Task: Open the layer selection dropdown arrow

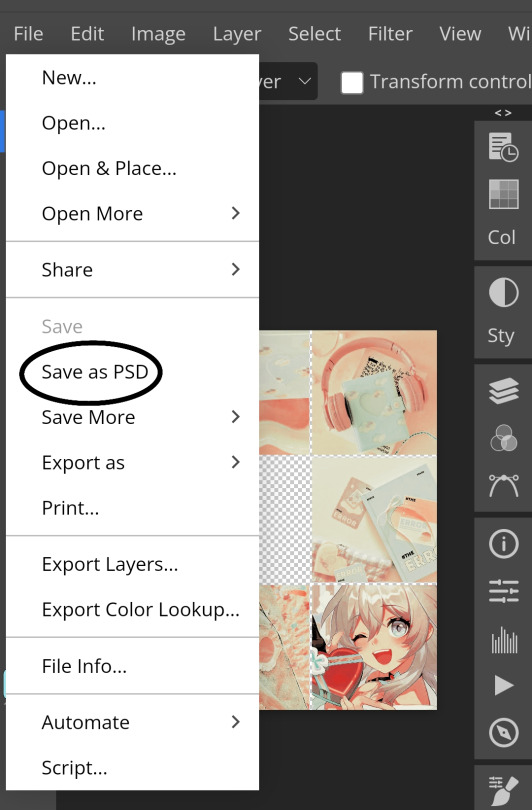Action: (x=305, y=81)
